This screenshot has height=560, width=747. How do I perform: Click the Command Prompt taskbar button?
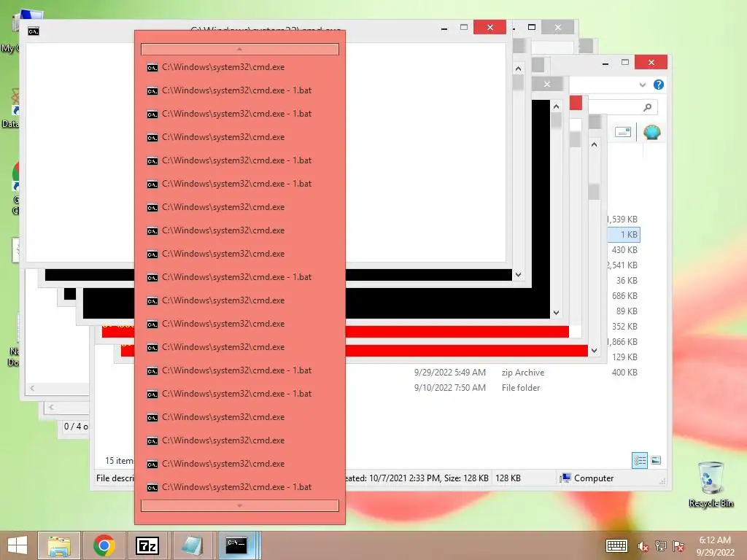[x=237, y=545]
